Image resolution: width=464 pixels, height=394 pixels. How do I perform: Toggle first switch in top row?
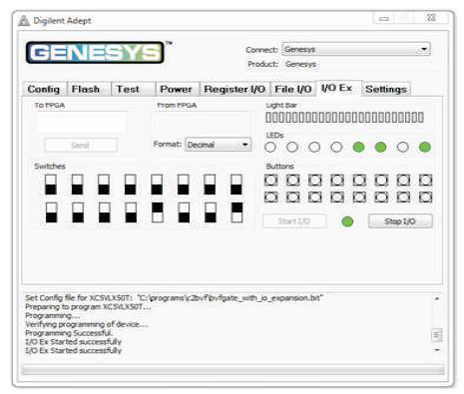[51, 184]
